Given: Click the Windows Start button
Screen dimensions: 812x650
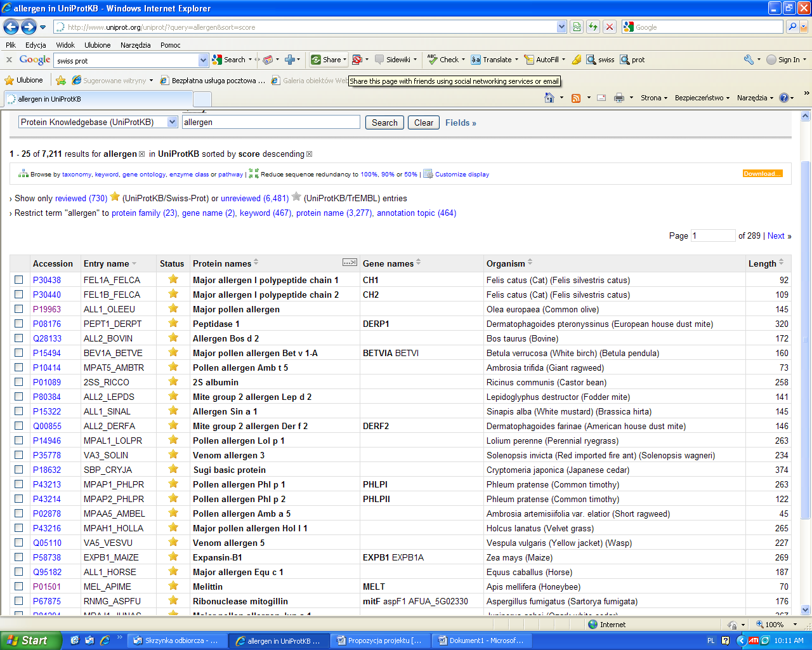Looking at the screenshot, I should pos(31,640).
